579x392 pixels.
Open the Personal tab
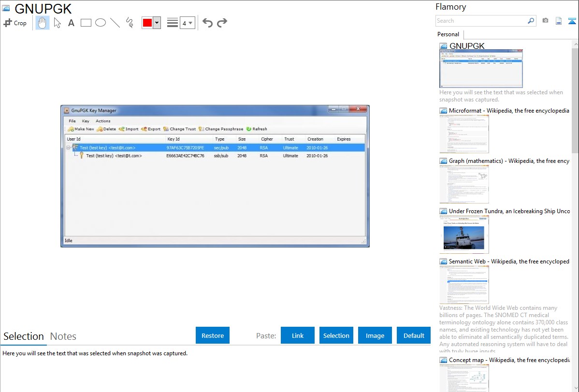[x=448, y=34]
